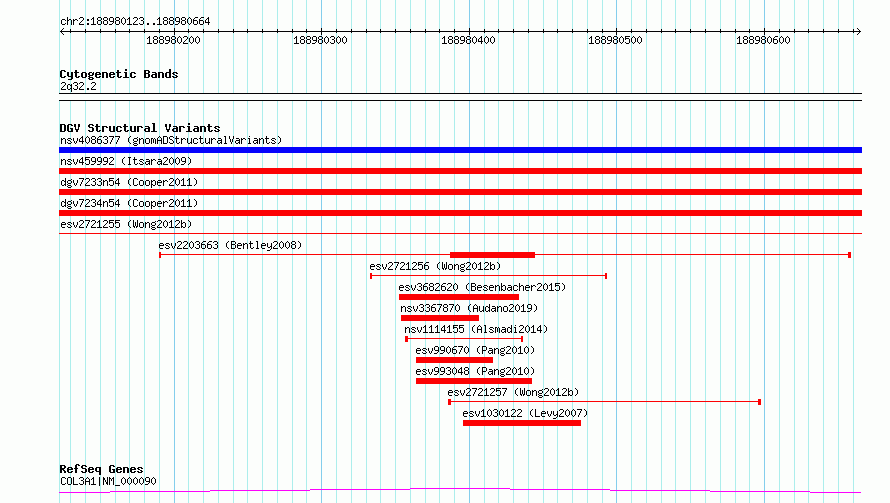Click the COL3A1|NM_000090 gene label
This screenshot has width=890, height=503.
[108, 481]
